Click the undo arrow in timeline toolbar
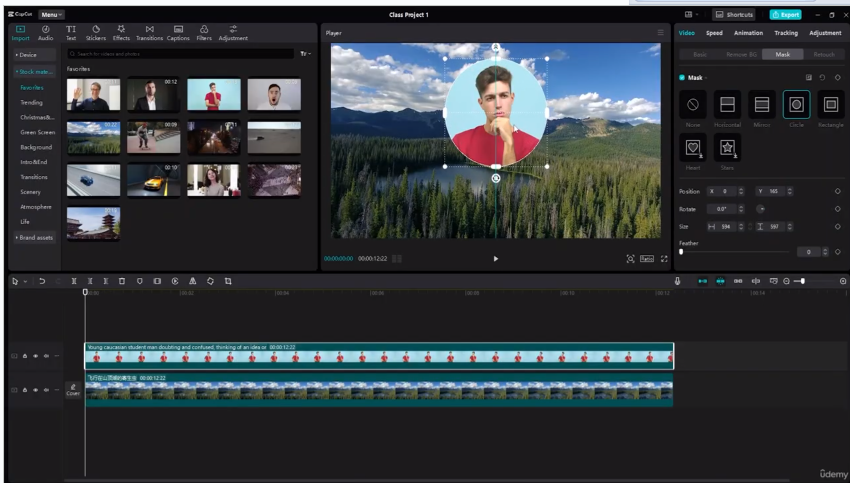This screenshot has width=850, height=483. click(42, 281)
